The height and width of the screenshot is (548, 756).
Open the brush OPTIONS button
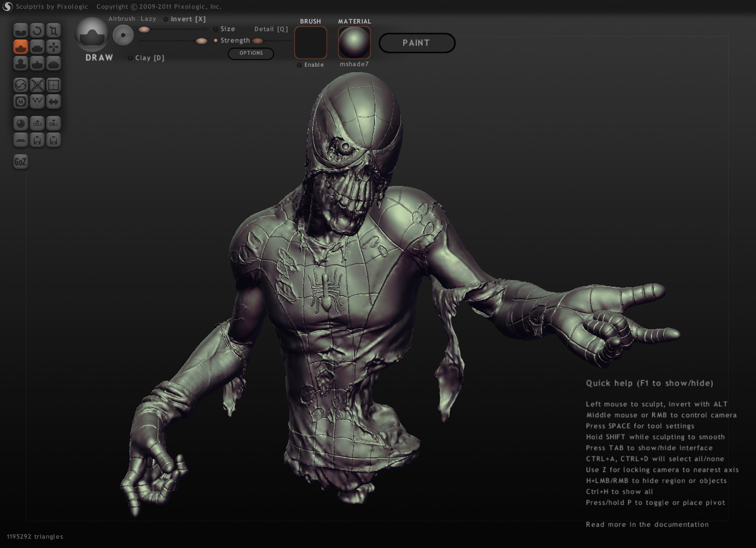click(251, 53)
